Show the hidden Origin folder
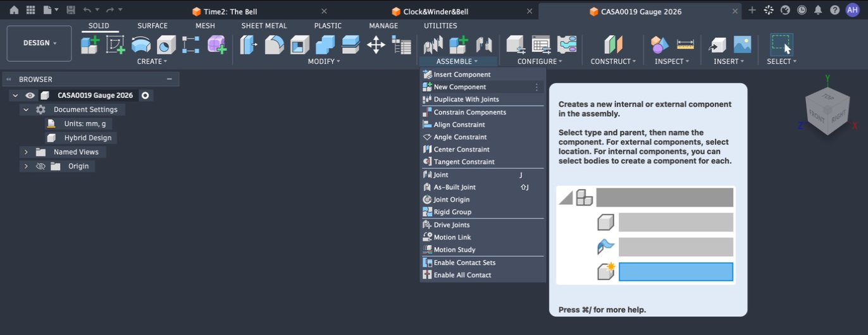The width and height of the screenshot is (868, 335). 40,166
